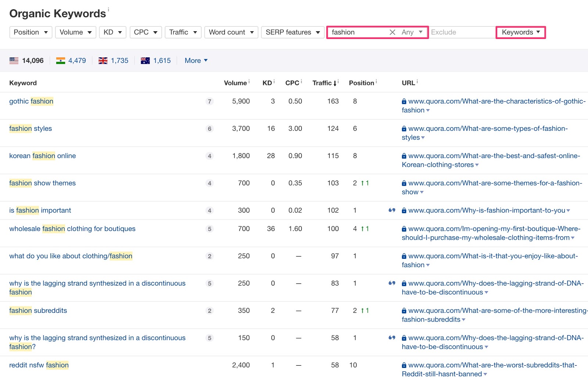Open the Keywords mode dropdown

click(520, 32)
